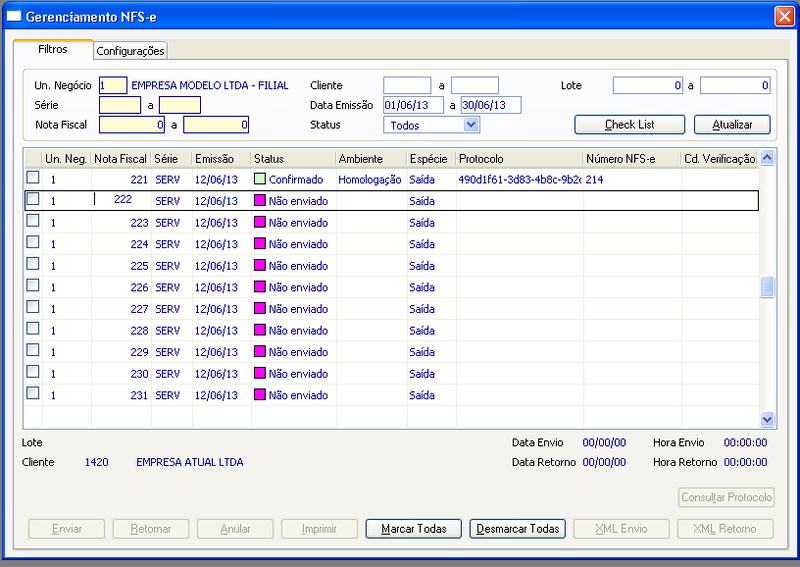
Task: Click Desmarcar Todas button
Action: click(517, 529)
